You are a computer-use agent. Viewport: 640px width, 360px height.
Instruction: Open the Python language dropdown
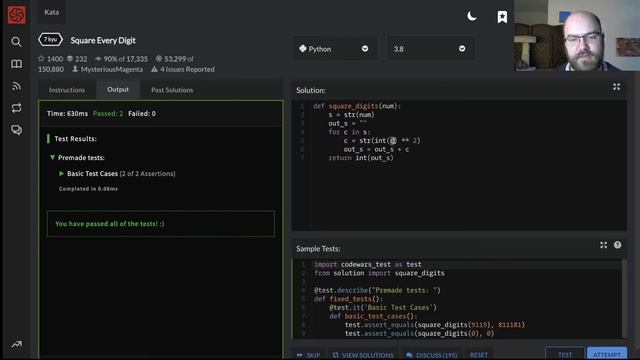[334, 49]
